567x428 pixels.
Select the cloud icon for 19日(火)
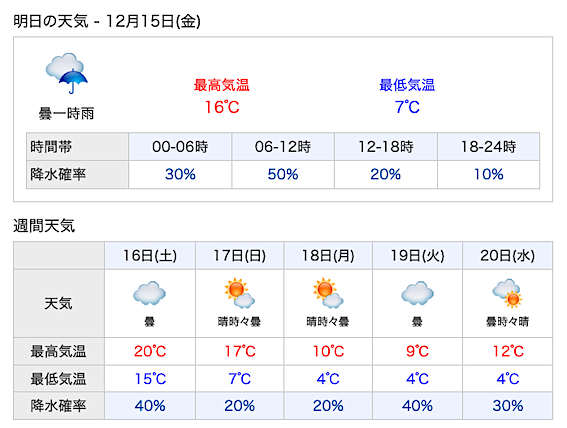click(417, 293)
